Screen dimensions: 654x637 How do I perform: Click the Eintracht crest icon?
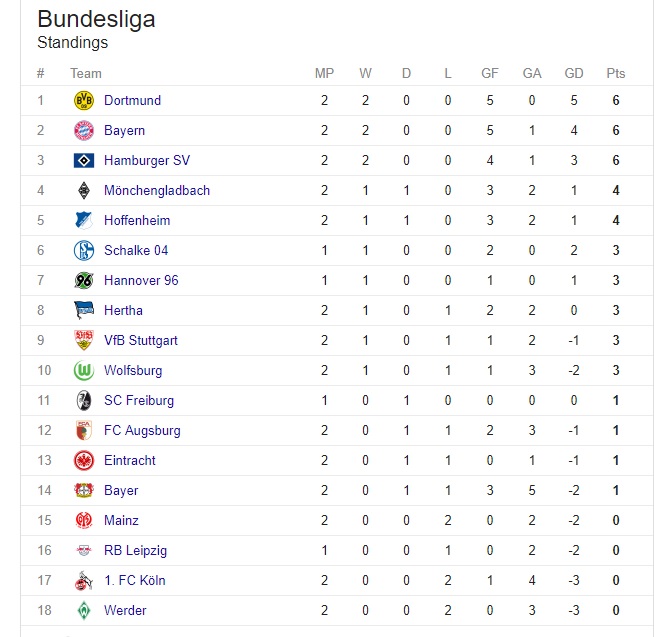[83, 460]
